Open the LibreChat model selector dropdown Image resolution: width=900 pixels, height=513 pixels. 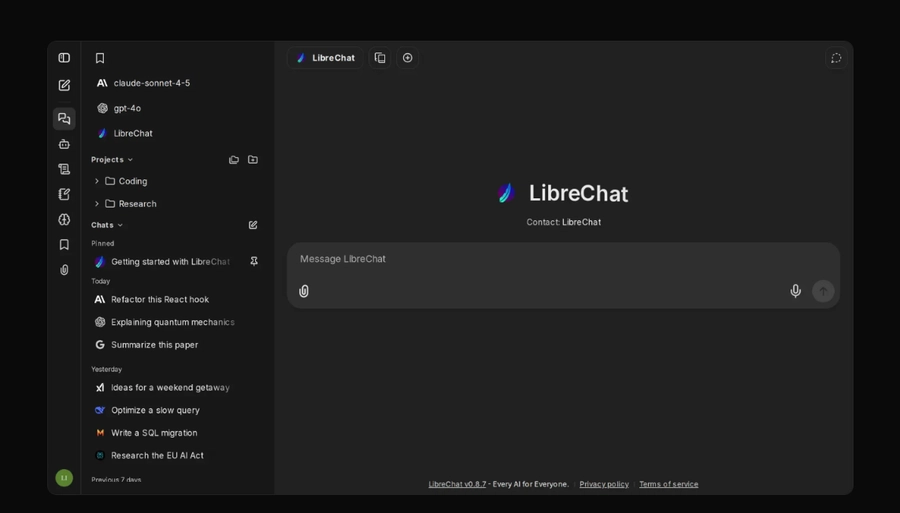pyautogui.click(x=325, y=58)
